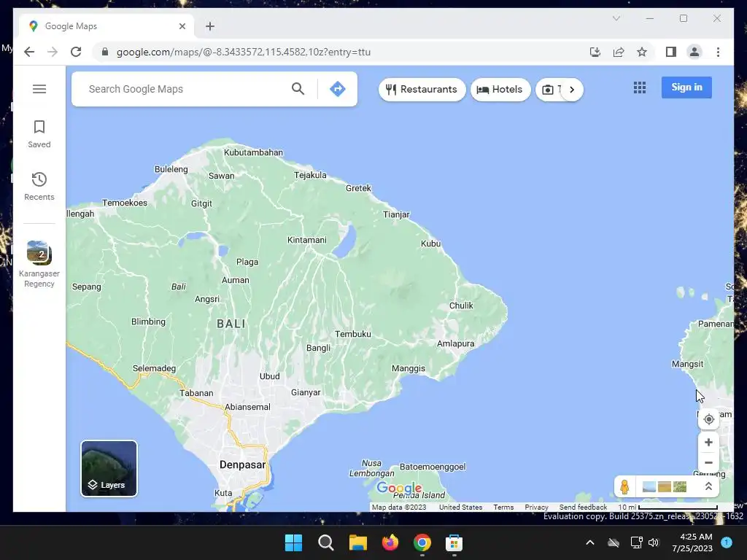Close the Google Maps tab
The width and height of the screenshot is (747, 560).
coord(182,26)
